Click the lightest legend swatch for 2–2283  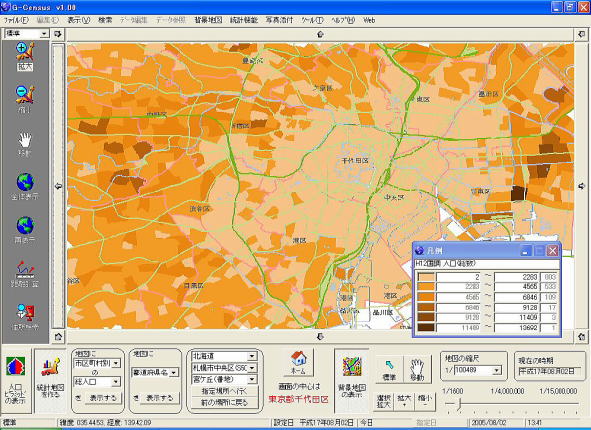click(426, 277)
